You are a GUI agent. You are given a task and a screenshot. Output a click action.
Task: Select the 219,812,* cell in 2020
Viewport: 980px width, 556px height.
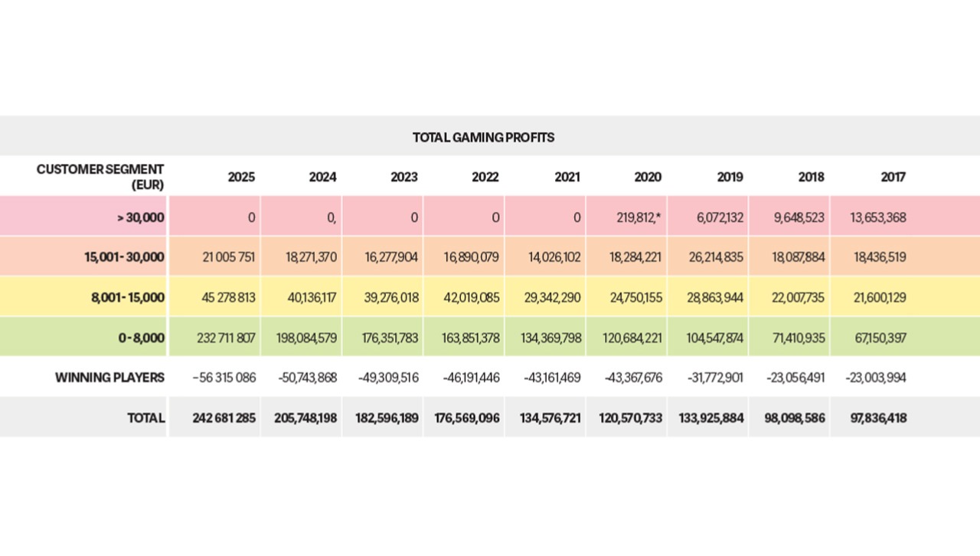[639, 217]
